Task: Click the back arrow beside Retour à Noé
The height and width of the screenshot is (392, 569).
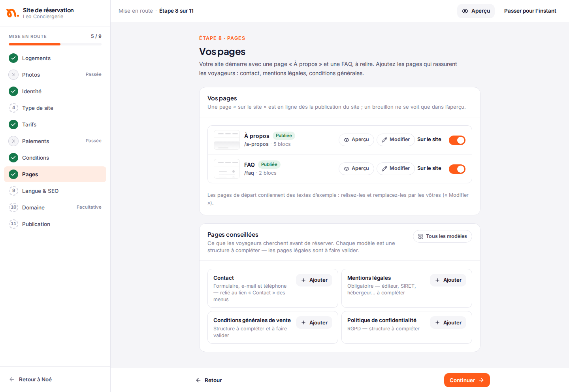Action: pyautogui.click(x=12, y=379)
